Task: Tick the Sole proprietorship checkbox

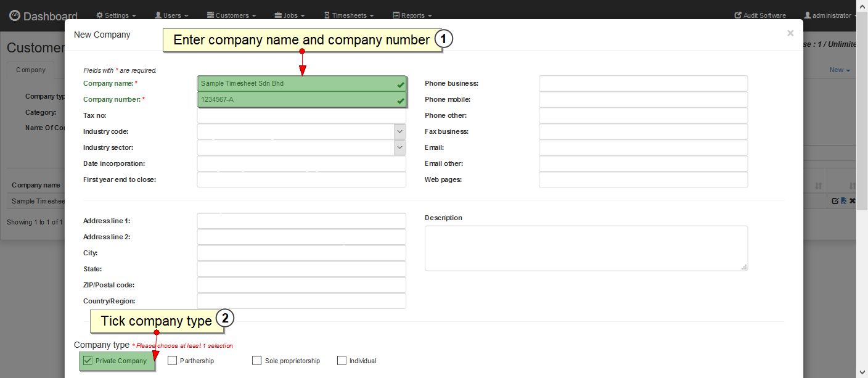Action: coord(257,361)
